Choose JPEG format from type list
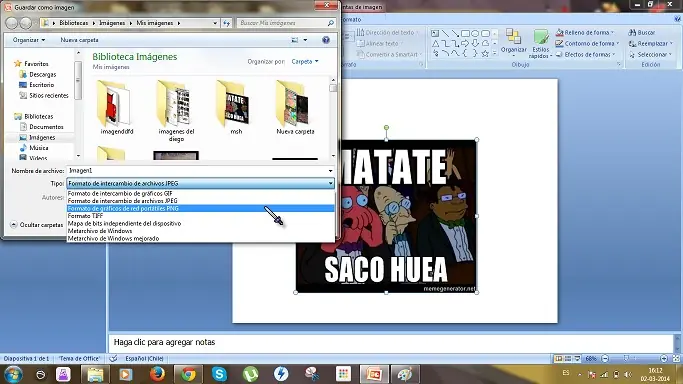The width and height of the screenshot is (683, 384). (x=200, y=201)
